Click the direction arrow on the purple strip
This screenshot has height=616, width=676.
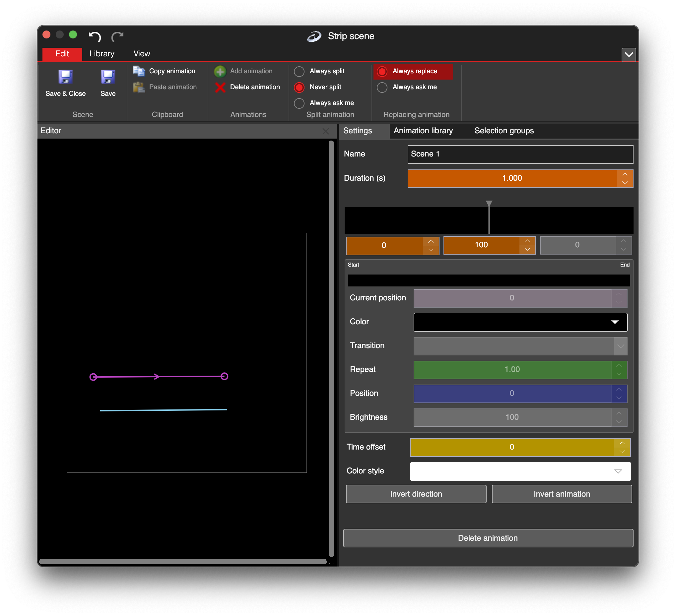156,377
